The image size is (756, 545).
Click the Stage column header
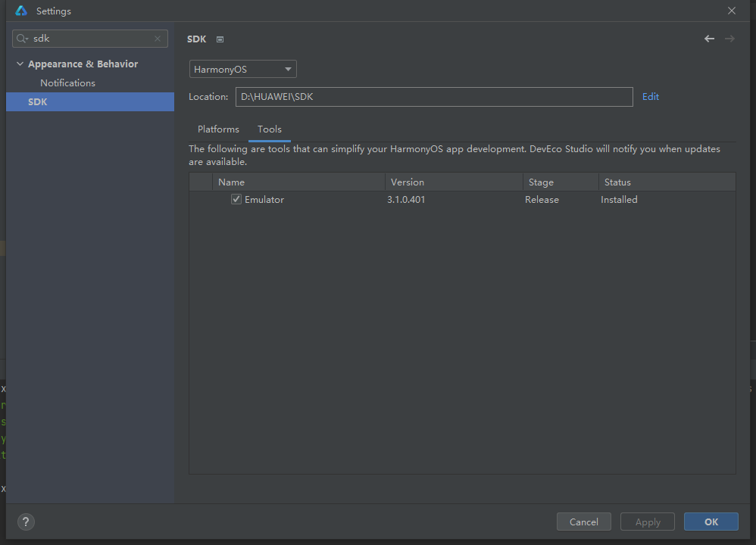tap(561, 182)
